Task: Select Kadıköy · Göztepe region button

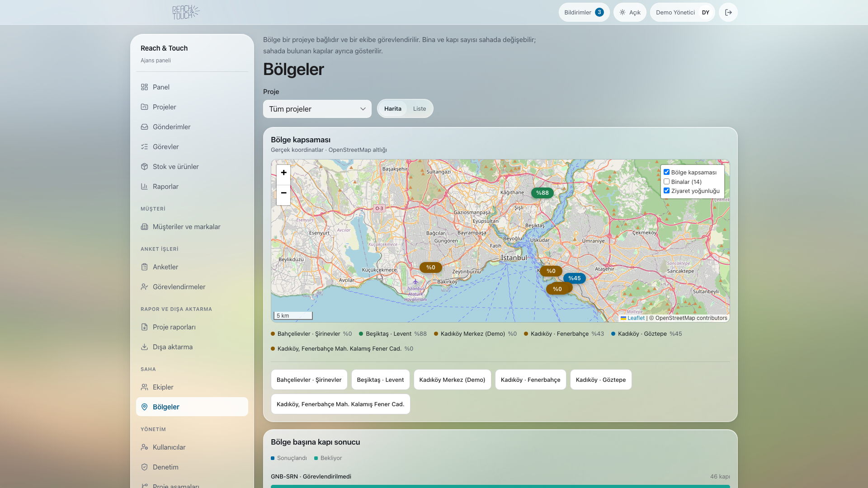Action: (601, 380)
